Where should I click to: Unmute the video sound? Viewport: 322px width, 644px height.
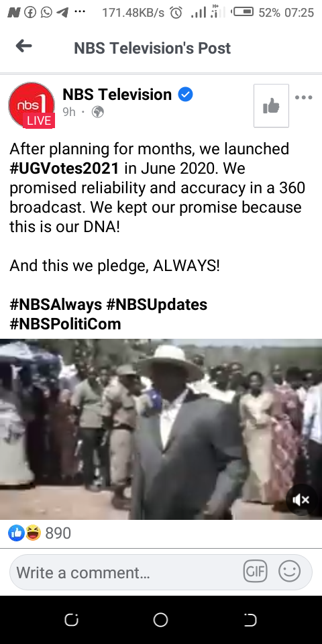301,499
